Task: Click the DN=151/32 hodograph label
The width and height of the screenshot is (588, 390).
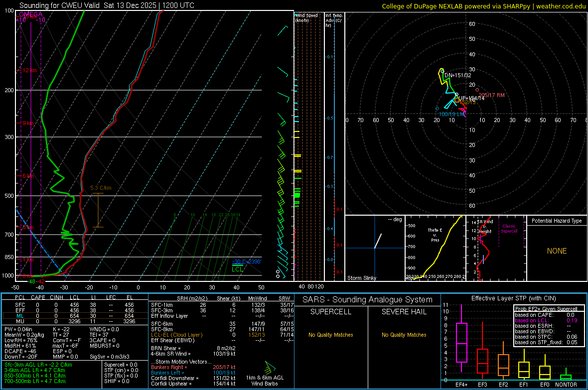Action: [x=457, y=75]
